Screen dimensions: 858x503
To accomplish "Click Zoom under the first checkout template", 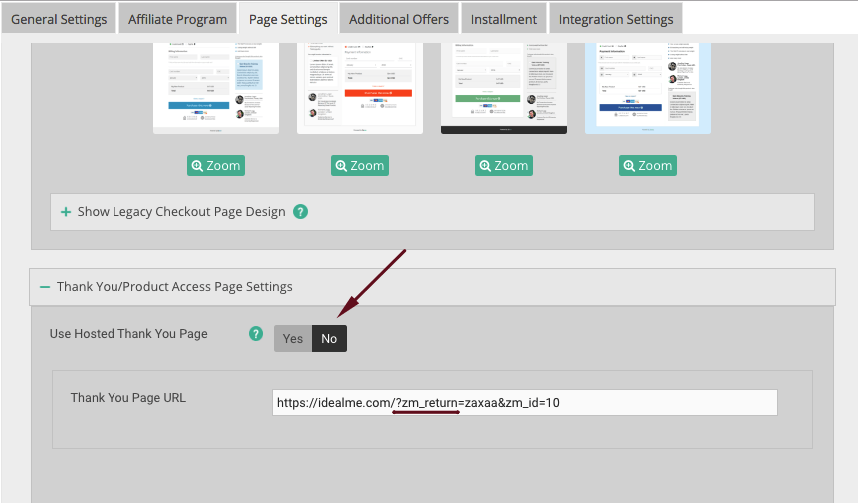I will point(215,165).
